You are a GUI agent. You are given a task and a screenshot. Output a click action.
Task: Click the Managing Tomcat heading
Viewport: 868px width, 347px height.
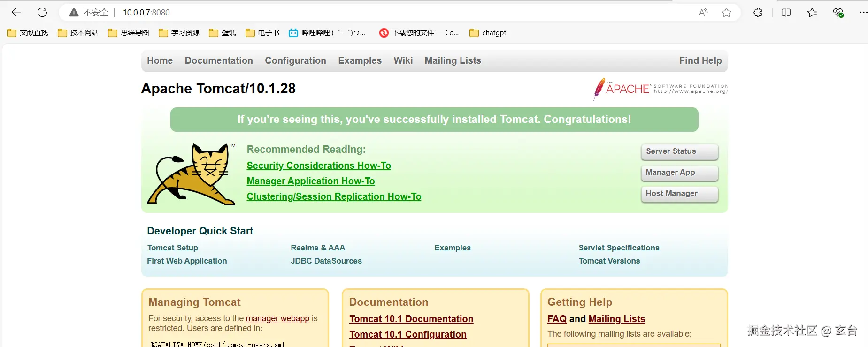click(x=194, y=302)
